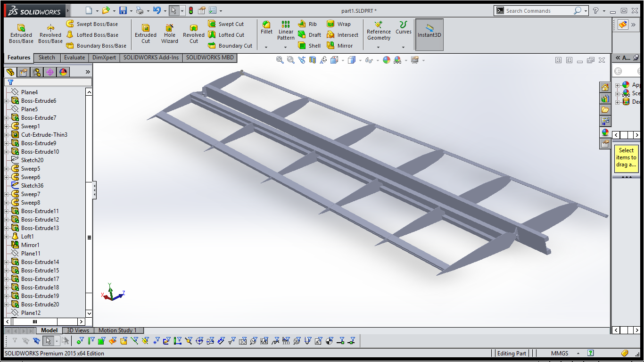The image size is (644, 362).
Task: Click the Save icon in title toolbar
Action: click(x=123, y=10)
